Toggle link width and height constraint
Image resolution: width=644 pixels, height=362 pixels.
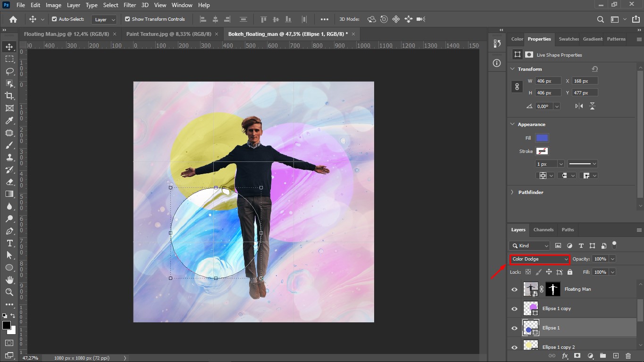pos(517,87)
